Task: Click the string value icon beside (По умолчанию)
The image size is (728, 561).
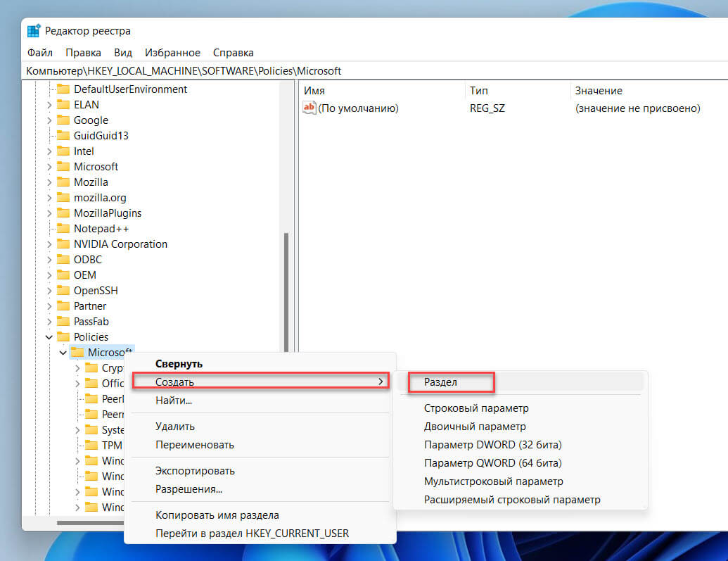Action: click(x=309, y=108)
